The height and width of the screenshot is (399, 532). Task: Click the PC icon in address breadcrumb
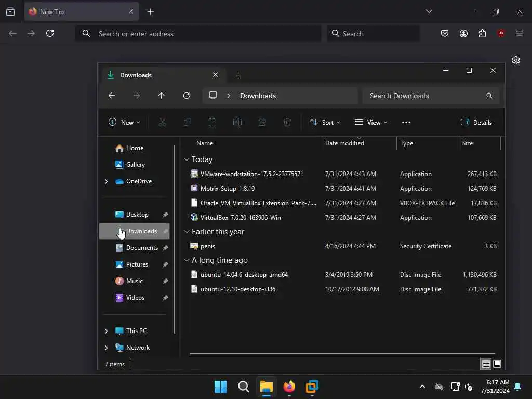tap(212, 96)
